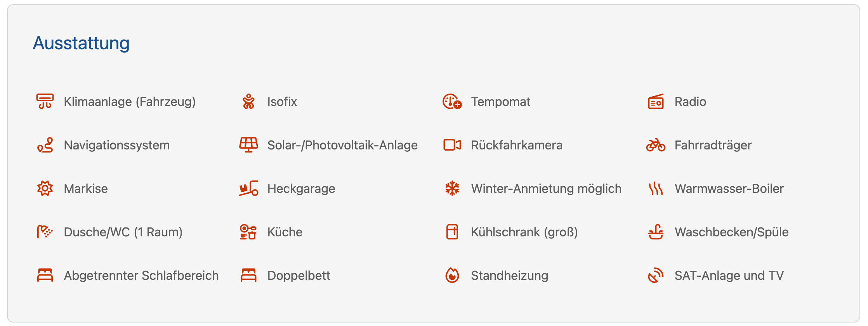Click the Radio icon
The image size is (868, 326).
click(656, 102)
